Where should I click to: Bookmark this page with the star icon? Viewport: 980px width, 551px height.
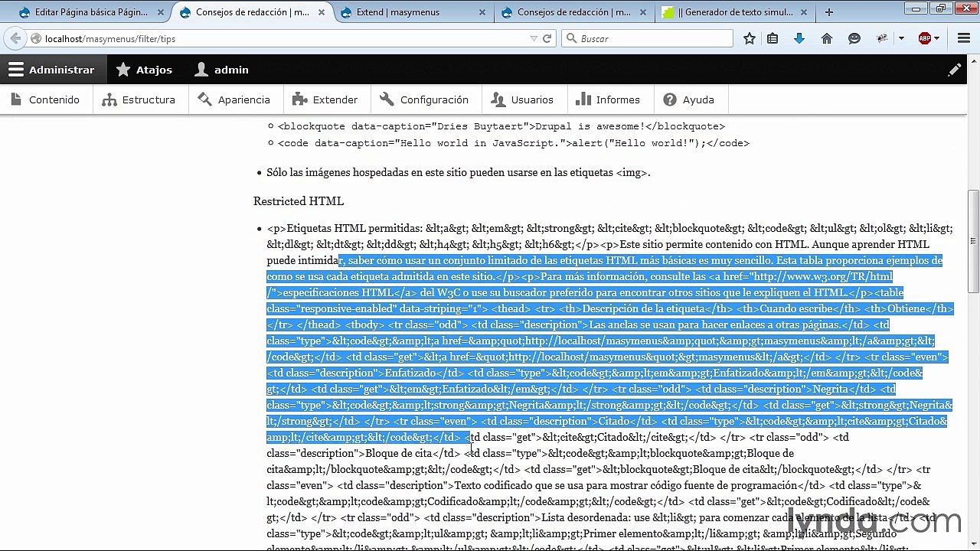pyautogui.click(x=750, y=38)
